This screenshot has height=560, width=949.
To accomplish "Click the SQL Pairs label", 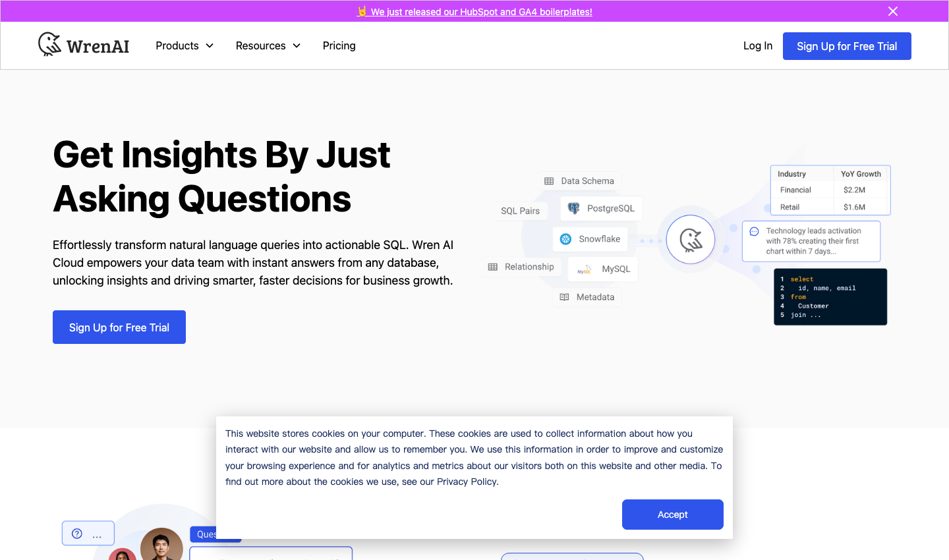I will click(x=521, y=211).
